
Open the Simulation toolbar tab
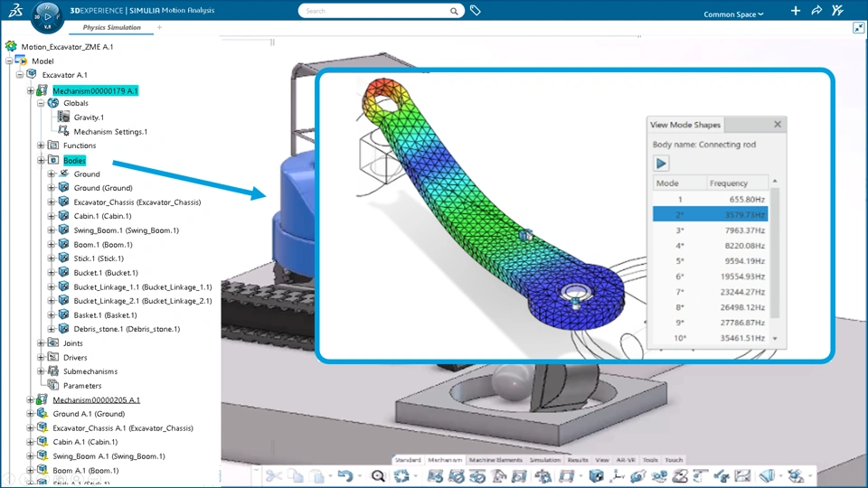tap(544, 460)
